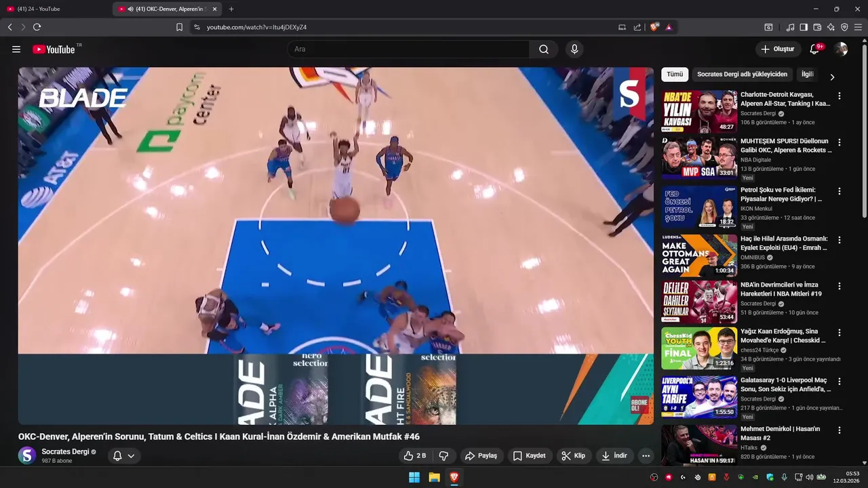Switch to the '(41) 24 - YouTube' tab
This screenshot has height=488, width=868.
(56, 9)
